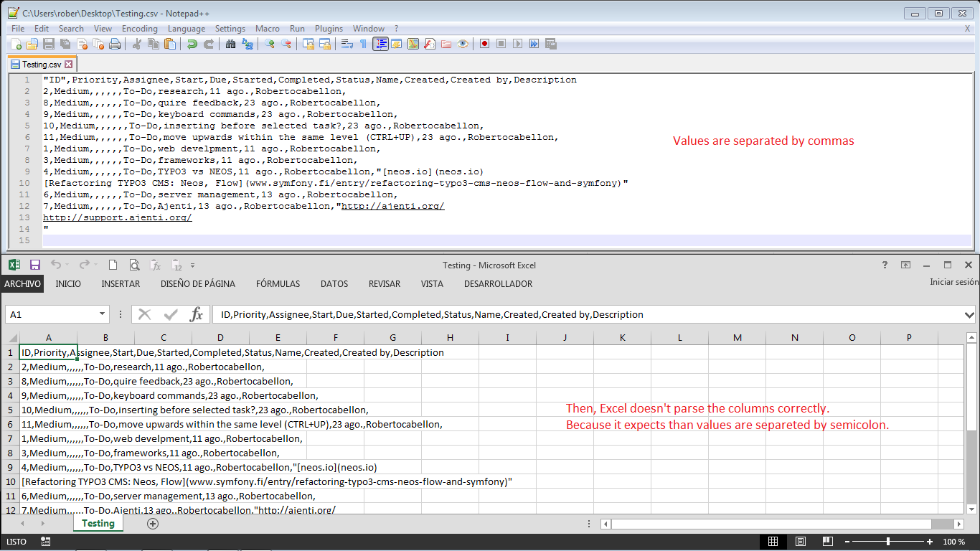This screenshot has height=551, width=980.
Task: Open the Language menu in Notepad++
Action: (x=187, y=29)
